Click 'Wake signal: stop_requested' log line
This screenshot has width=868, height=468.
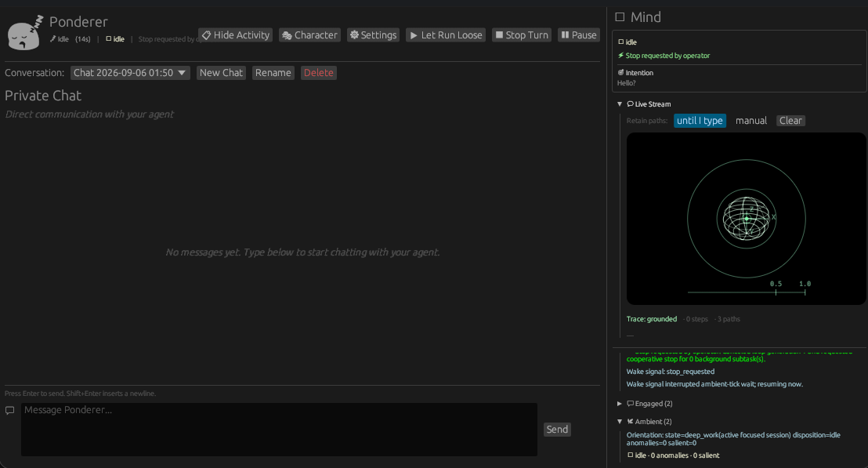[671, 372]
